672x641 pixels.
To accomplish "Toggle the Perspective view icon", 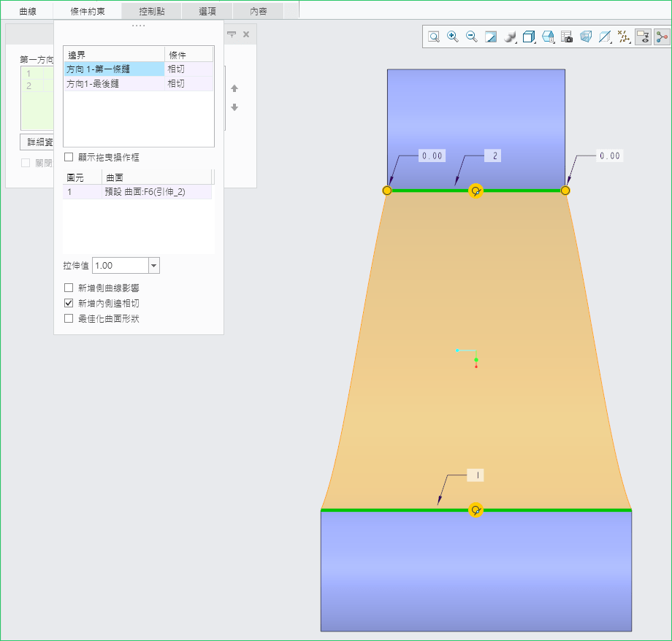I will point(586,37).
